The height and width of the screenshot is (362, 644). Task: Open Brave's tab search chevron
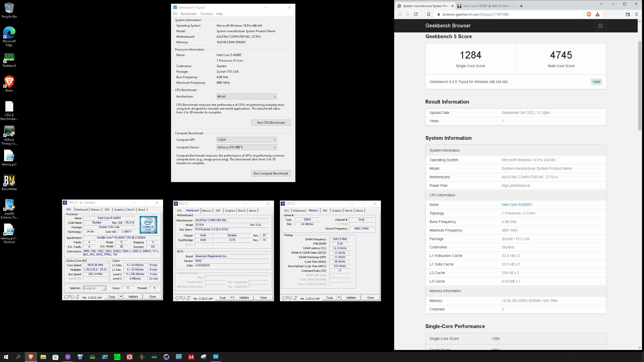(x=601, y=4)
